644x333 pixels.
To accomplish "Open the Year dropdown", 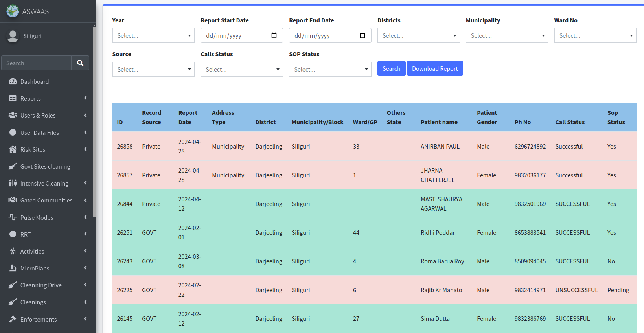I will (x=153, y=35).
